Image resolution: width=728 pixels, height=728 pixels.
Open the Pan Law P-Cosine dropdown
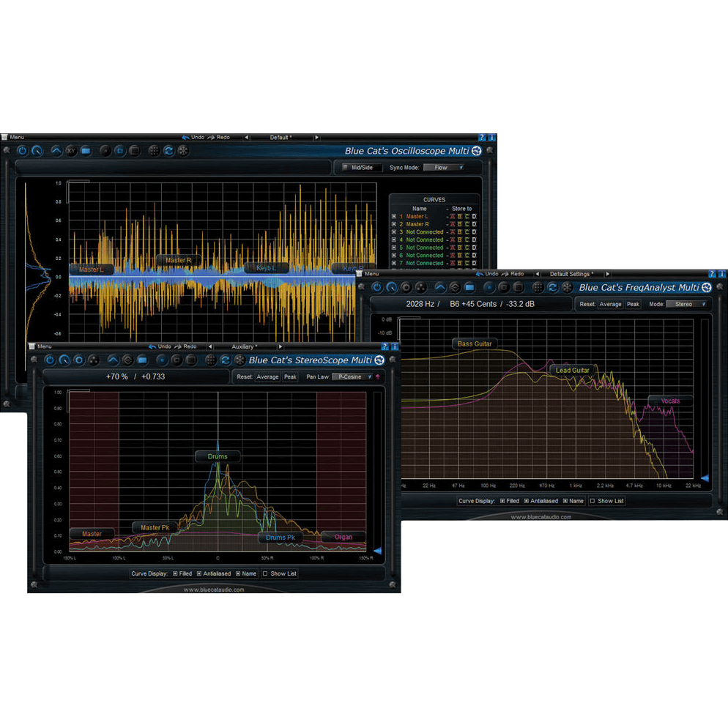(353, 376)
